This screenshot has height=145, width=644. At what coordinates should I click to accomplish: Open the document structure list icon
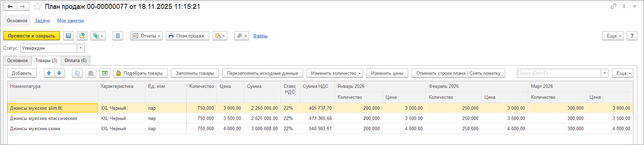[118, 36]
